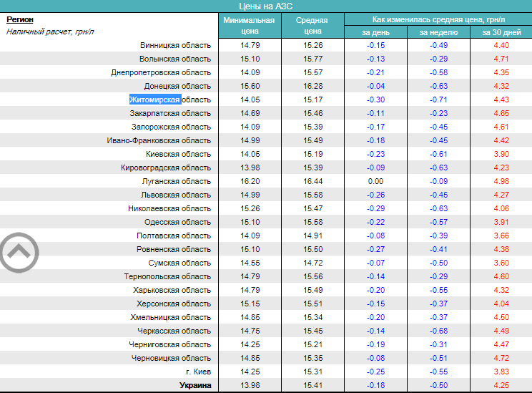
Task: Click Луганская область's 4,98 thirty-day value
Action: point(501,181)
